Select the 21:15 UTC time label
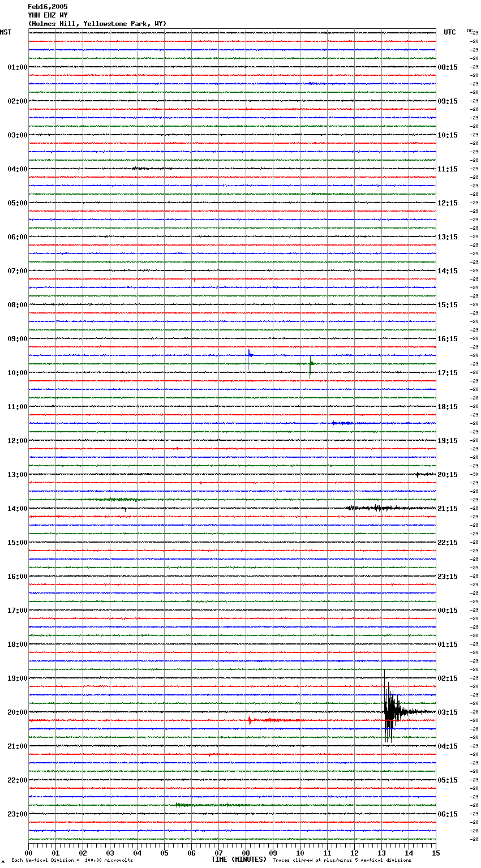 448,509
